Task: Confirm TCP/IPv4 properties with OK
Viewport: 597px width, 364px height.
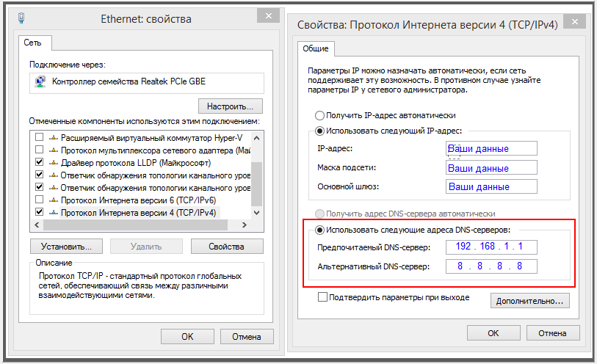Action: point(493,333)
